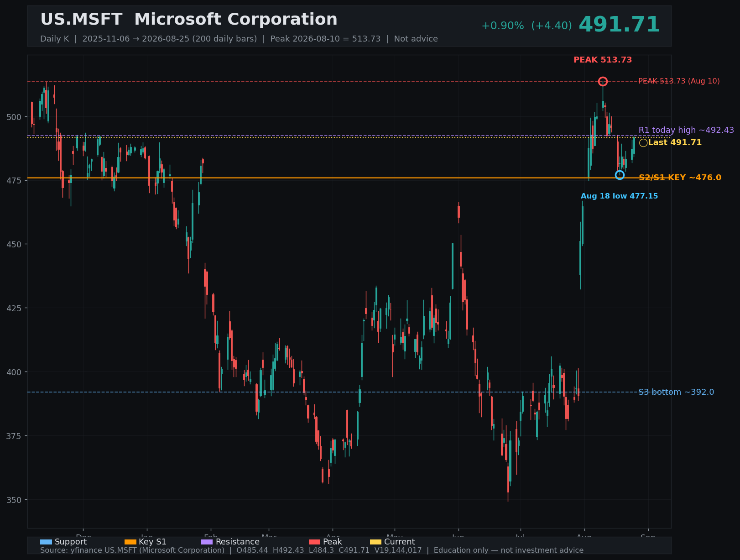
Task: Click the 500 y-axis tick label
Action: [x=14, y=117]
